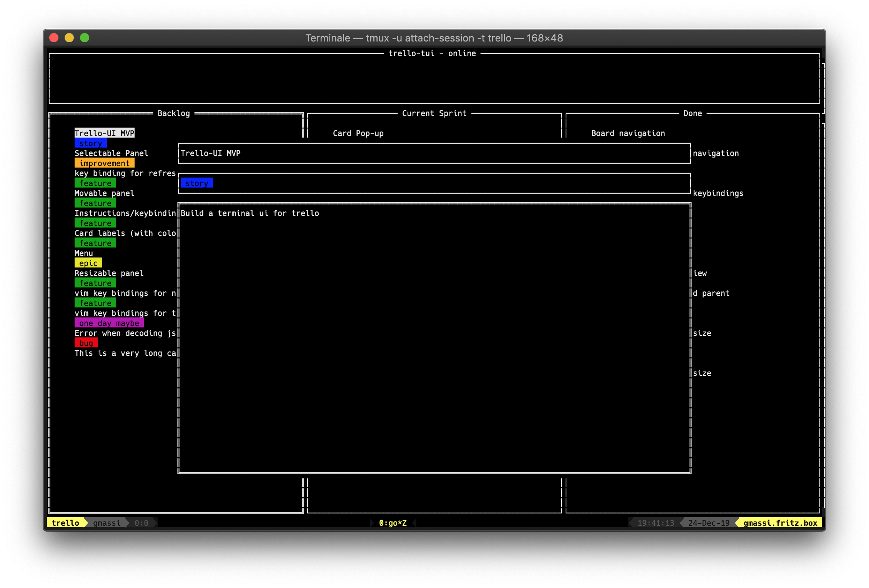Viewport: 869px width, 588px height.
Task: Click the Done list title
Action: (693, 113)
